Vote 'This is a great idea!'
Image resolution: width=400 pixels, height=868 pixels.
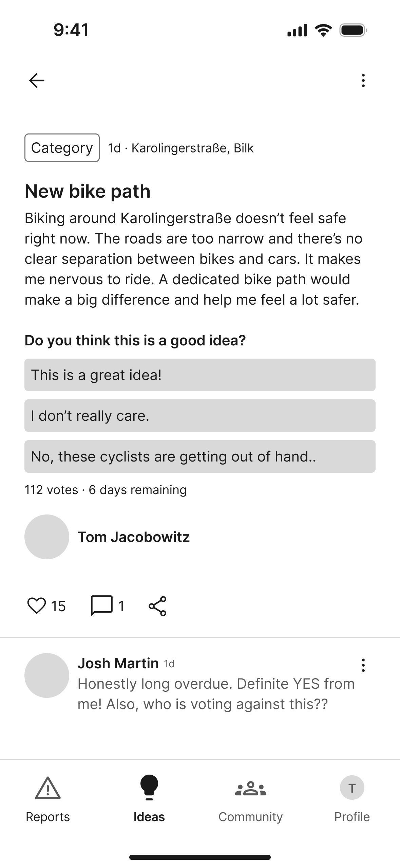click(200, 375)
